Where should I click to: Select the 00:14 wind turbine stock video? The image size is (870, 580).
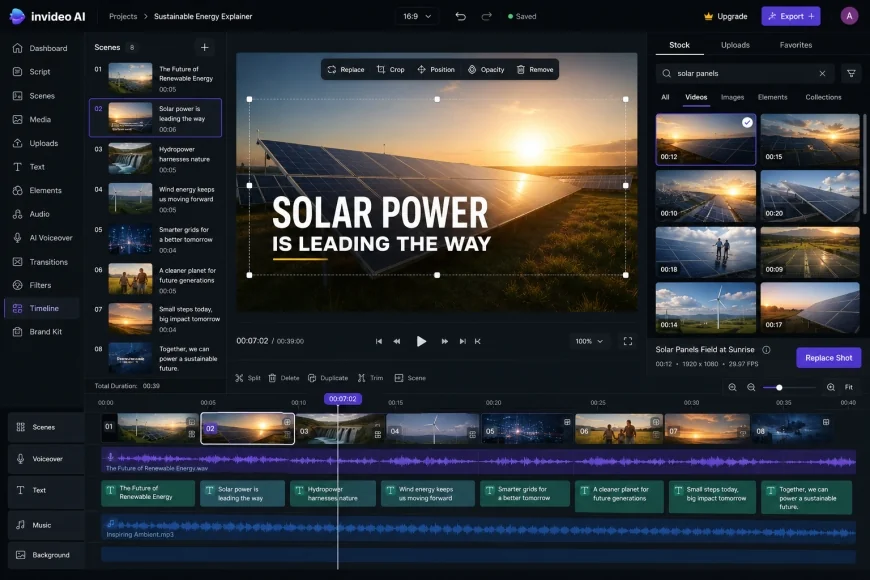705,307
